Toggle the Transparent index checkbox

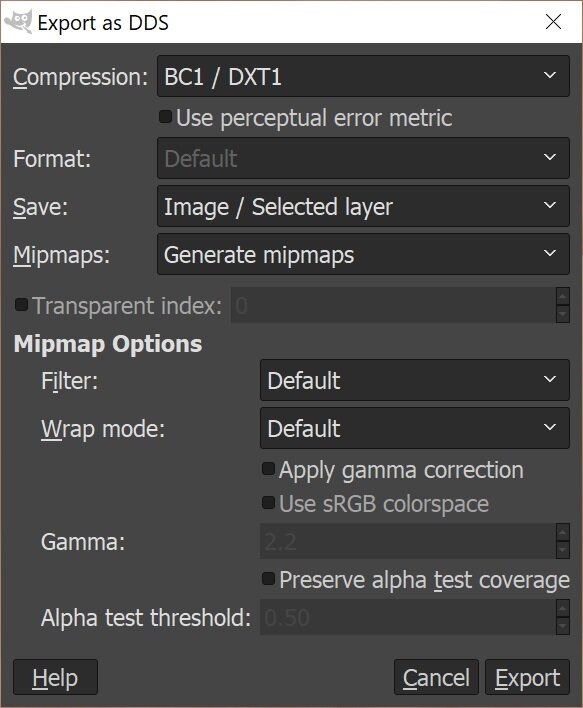(x=21, y=304)
